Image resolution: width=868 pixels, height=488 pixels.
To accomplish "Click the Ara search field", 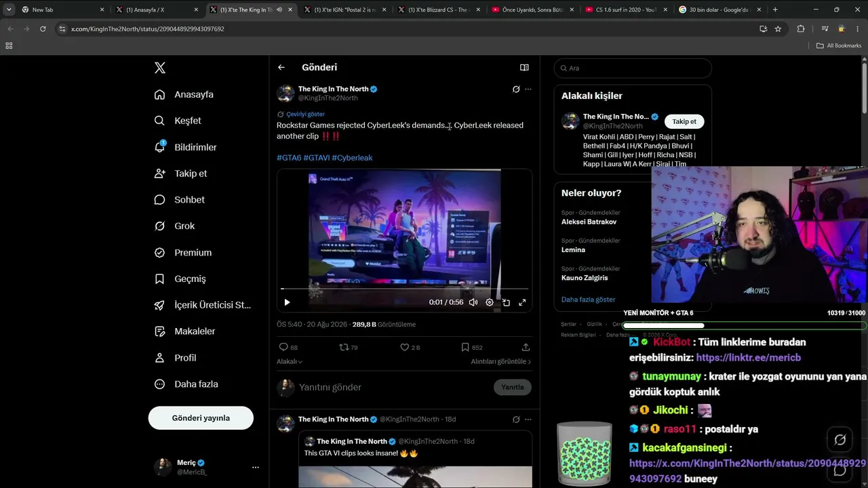I will (633, 68).
